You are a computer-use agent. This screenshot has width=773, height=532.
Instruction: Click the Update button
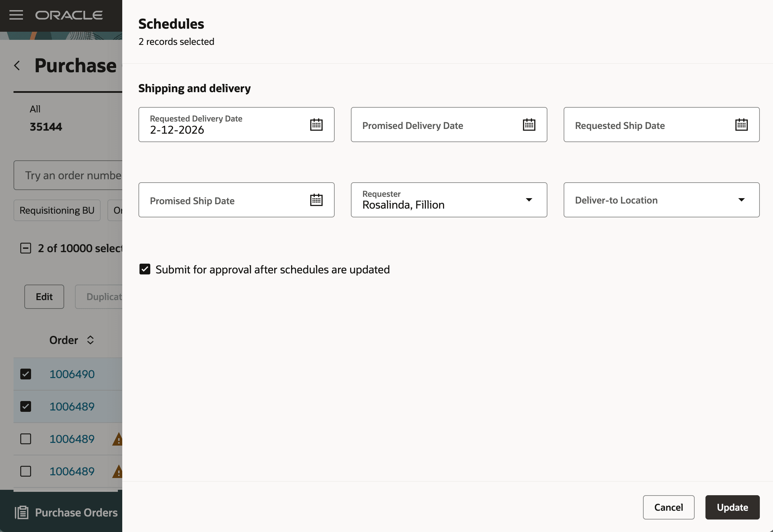(732, 507)
